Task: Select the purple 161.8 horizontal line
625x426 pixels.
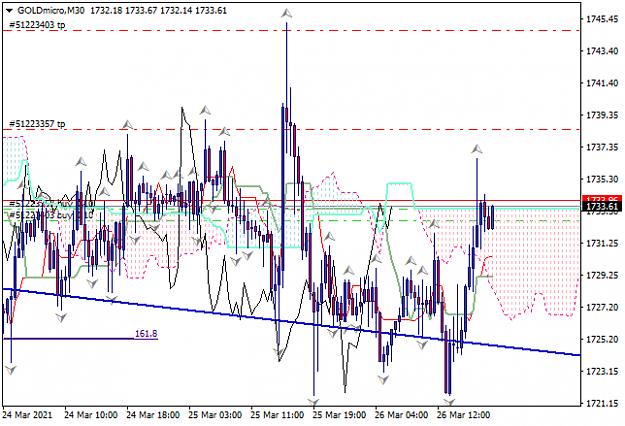Action: 80,339
